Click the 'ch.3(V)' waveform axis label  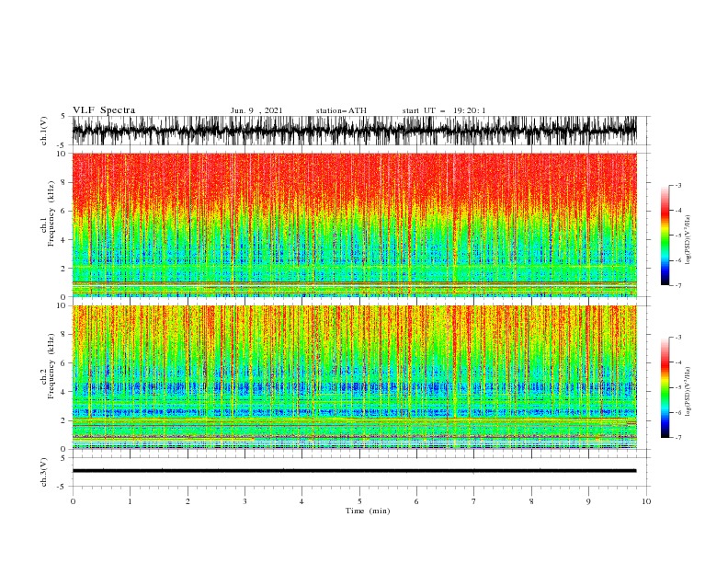click(x=44, y=472)
